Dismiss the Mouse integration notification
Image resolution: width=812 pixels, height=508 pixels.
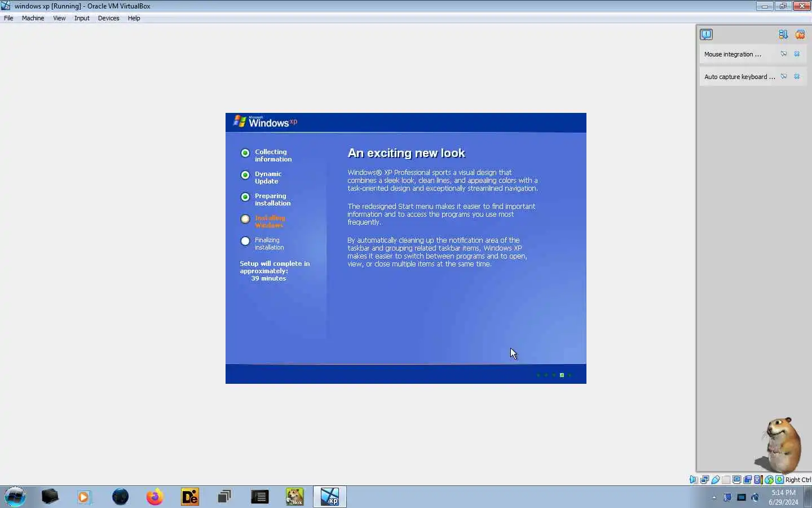(x=797, y=54)
